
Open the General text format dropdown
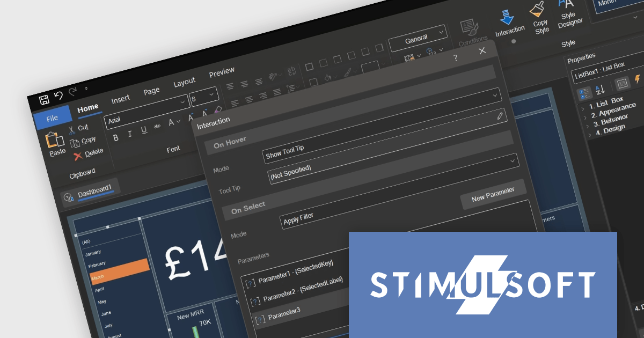(x=418, y=38)
